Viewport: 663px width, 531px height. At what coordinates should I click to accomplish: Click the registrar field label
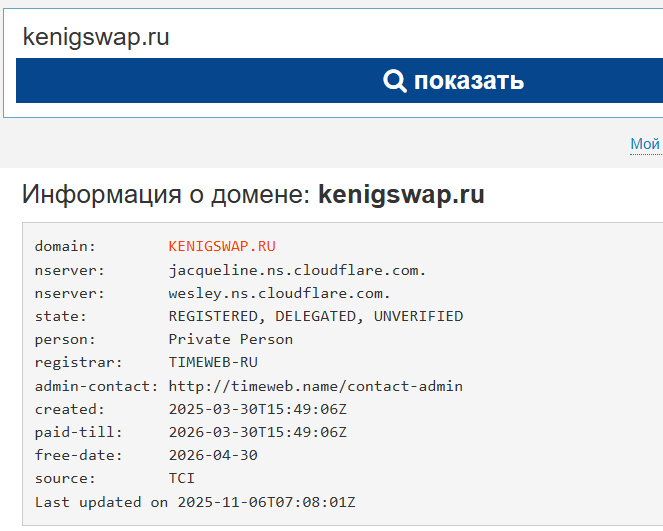point(79,363)
